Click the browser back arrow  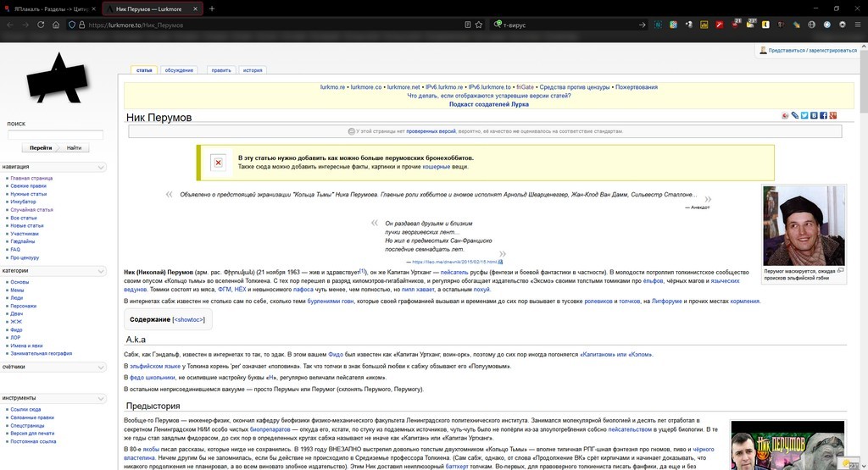click(x=9, y=25)
